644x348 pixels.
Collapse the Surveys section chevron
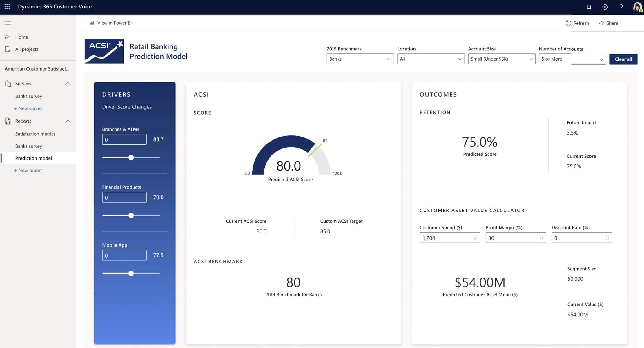[x=68, y=84]
